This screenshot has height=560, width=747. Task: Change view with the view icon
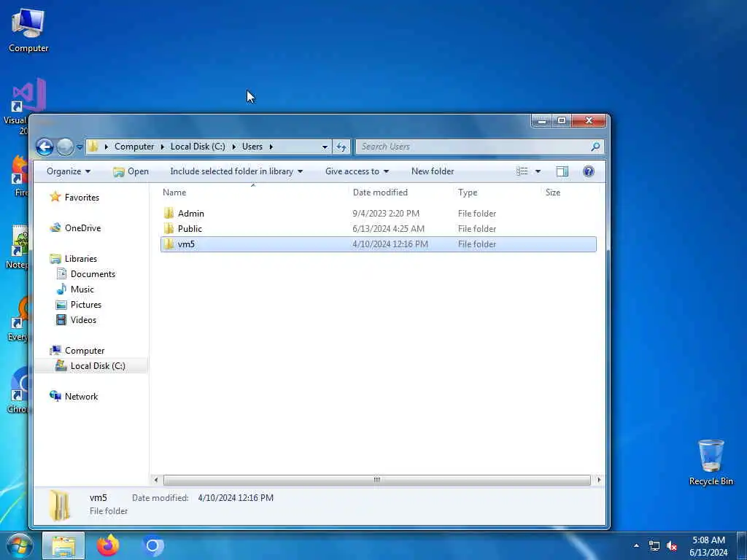click(522, 171)
